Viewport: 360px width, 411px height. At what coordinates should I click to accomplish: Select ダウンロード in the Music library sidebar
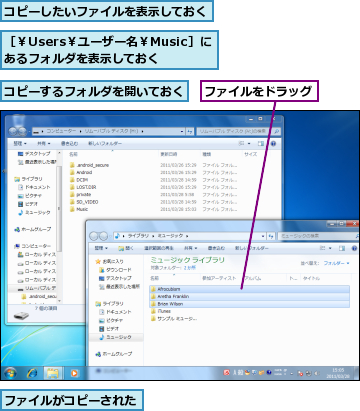tap(115, 270)
